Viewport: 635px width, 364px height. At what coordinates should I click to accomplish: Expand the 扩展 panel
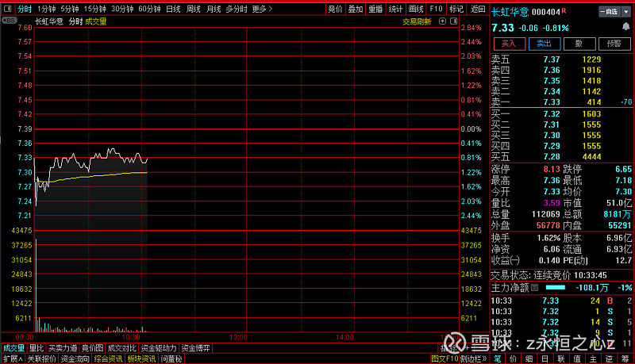pos(13,358)
